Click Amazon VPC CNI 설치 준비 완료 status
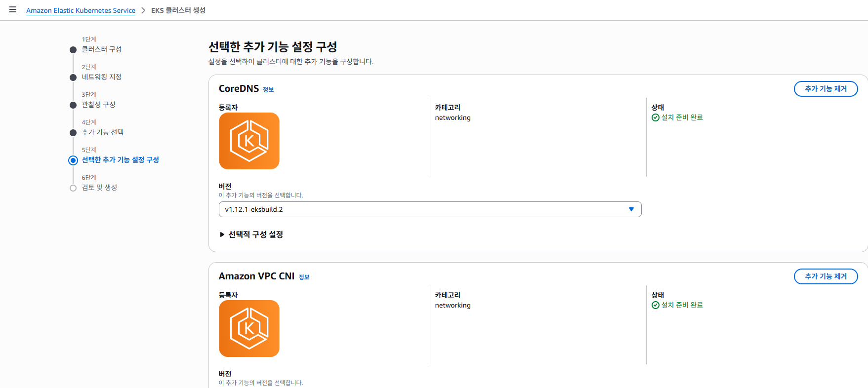Viewport: 868px width, 388px height. pos(682,305)
